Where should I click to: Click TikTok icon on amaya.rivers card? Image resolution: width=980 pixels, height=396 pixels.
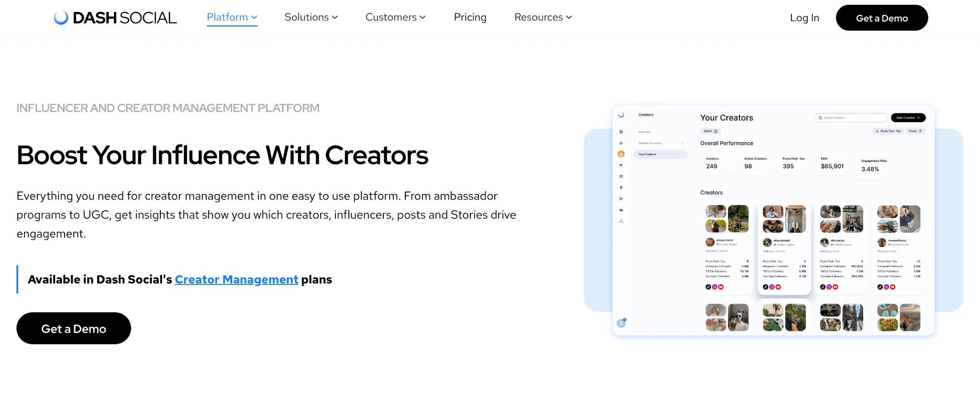708,287
